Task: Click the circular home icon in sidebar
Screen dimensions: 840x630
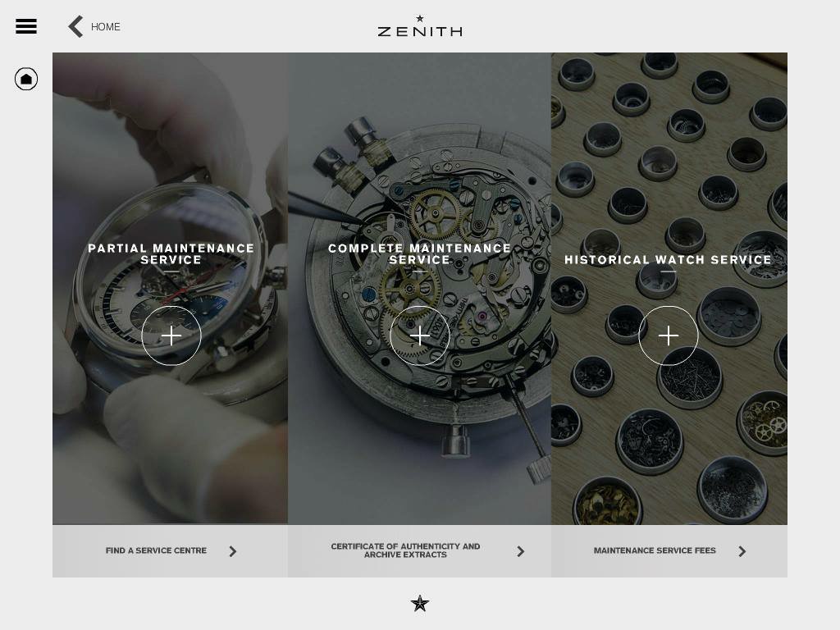Action: (x=26, y=80)
